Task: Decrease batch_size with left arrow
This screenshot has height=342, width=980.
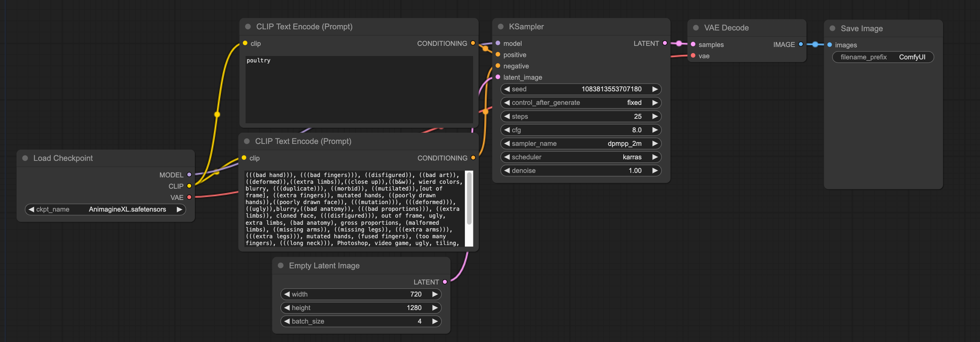Action: pos(287,321)
